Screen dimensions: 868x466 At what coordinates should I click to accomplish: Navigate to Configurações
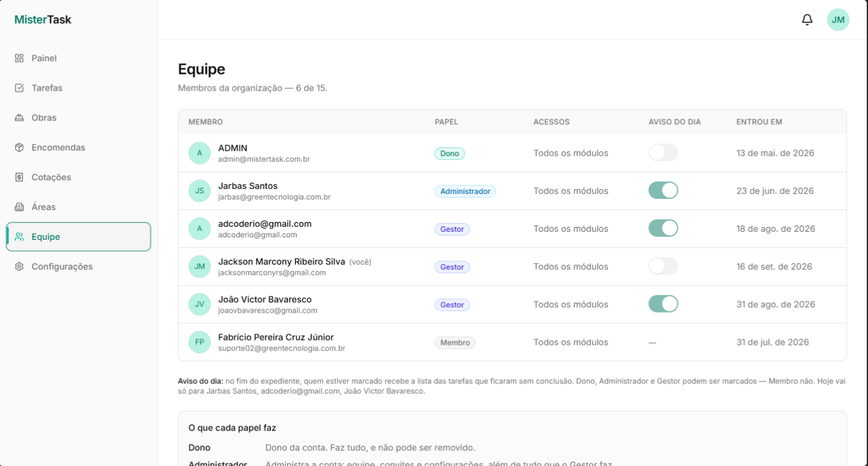coord(78,267)
